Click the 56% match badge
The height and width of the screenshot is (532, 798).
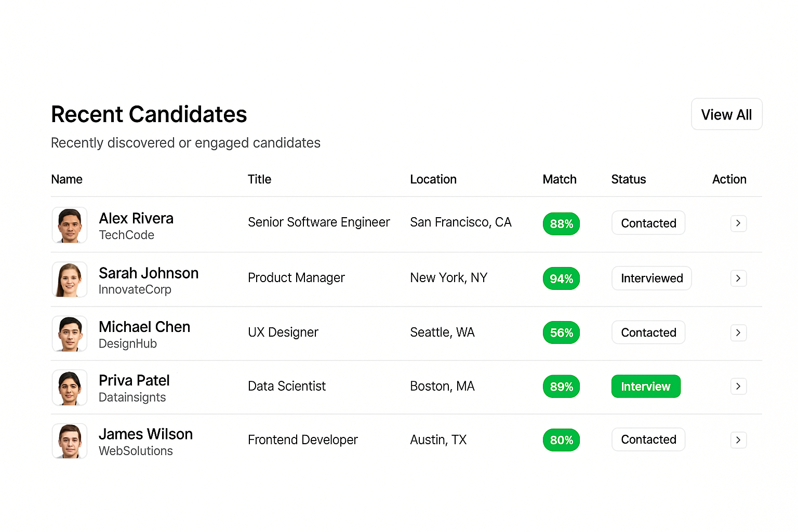(x=561, y=332)
